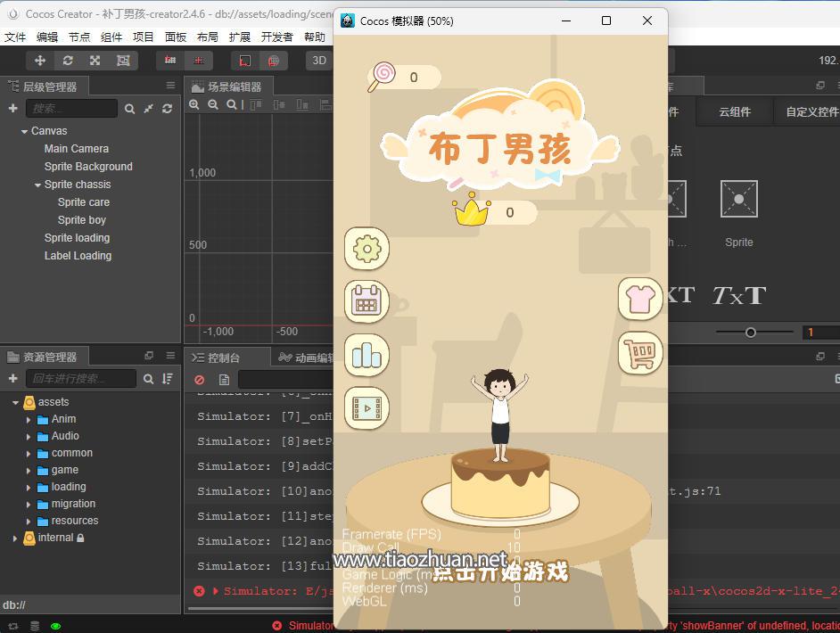The height and width of the screenshot is (633, 840).
Task: Select the Move transform tool in toolbar
Action: (40, 61)
